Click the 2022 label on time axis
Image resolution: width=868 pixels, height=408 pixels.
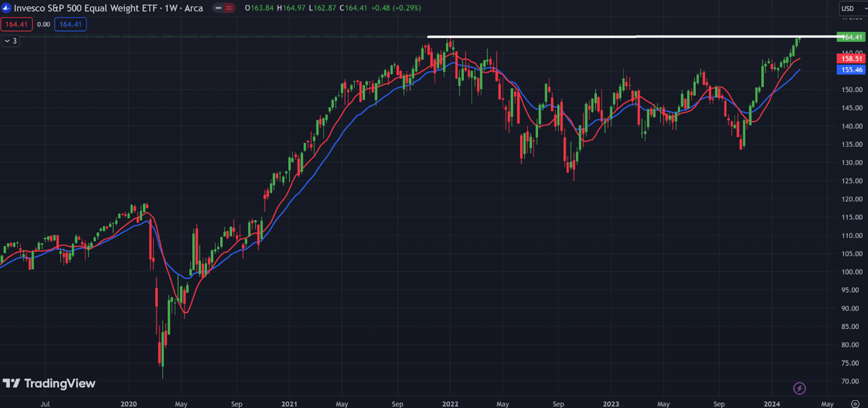point(450,404)
